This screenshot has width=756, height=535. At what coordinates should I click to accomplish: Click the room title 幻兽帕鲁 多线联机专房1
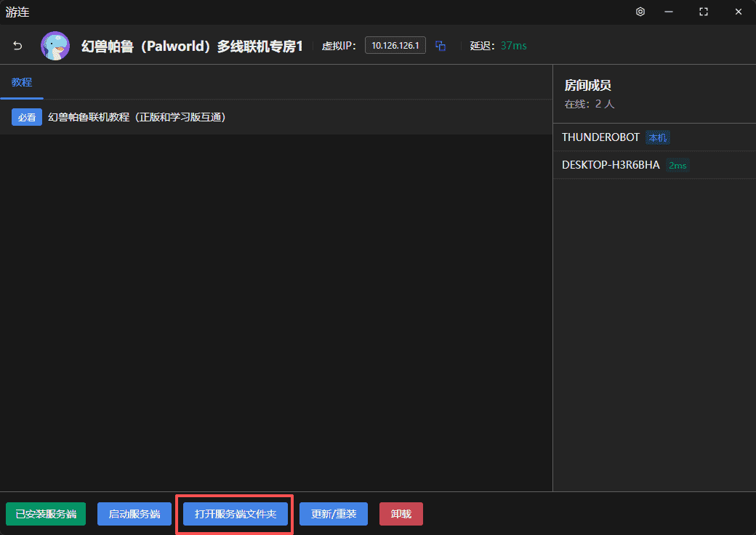[x=193, y=47]
